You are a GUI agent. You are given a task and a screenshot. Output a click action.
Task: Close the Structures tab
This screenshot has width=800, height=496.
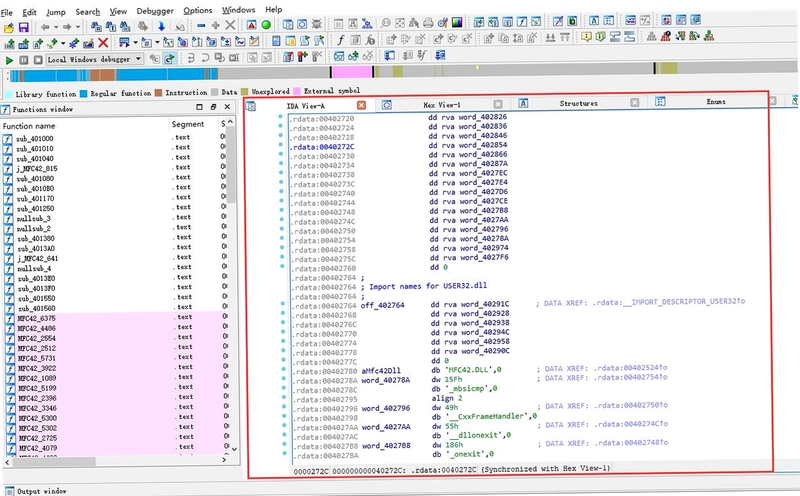pos(634,102)
